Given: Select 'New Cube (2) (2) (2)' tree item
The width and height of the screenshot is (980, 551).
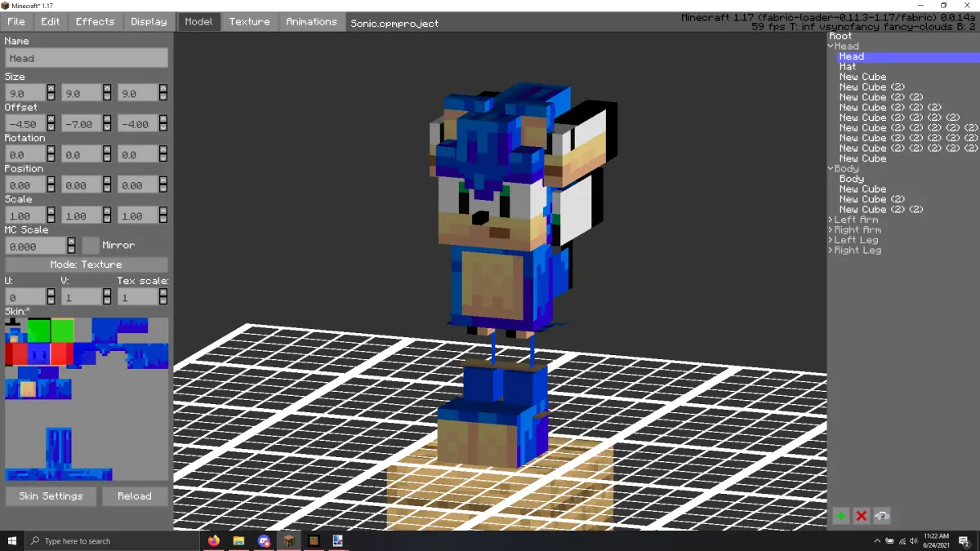Looking at the screenshot, I should click(x=890, y=108).
